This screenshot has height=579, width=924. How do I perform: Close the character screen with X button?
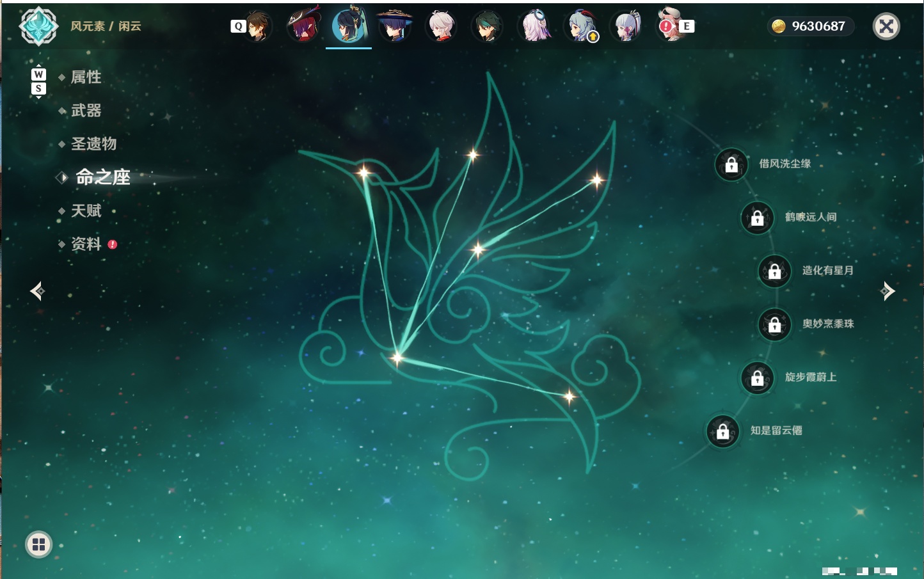886,26
